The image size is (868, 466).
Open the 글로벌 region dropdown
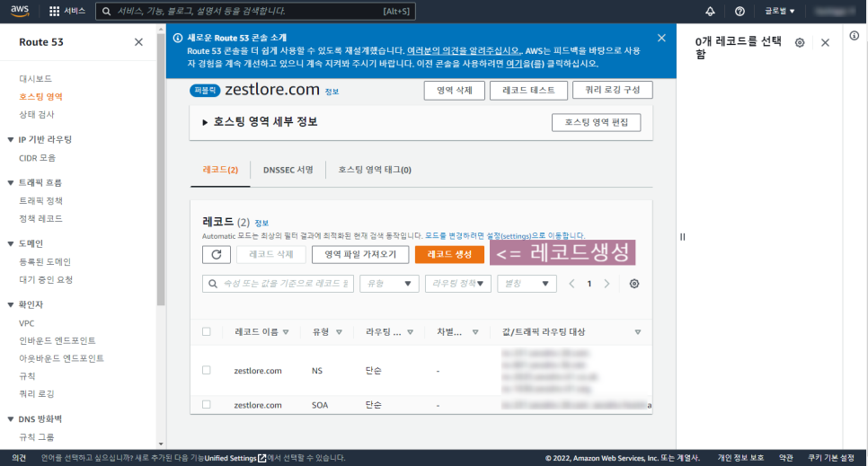click(780, 11)
